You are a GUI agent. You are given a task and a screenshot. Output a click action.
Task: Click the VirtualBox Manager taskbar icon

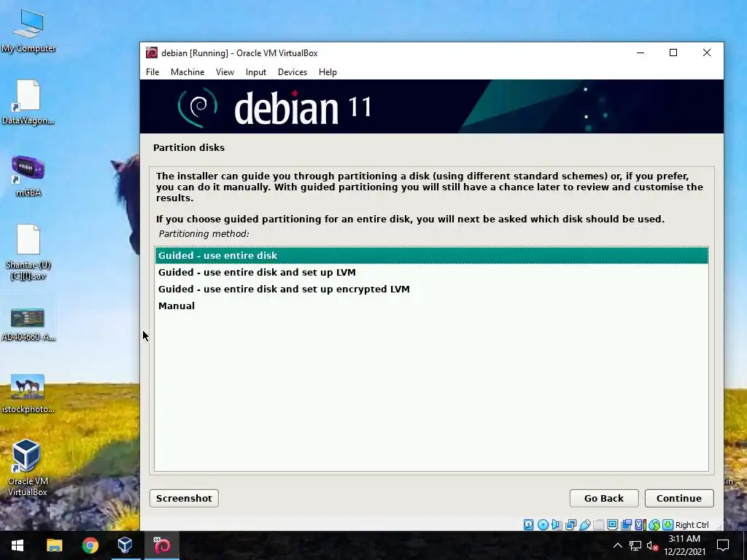[x=125, y=545]
